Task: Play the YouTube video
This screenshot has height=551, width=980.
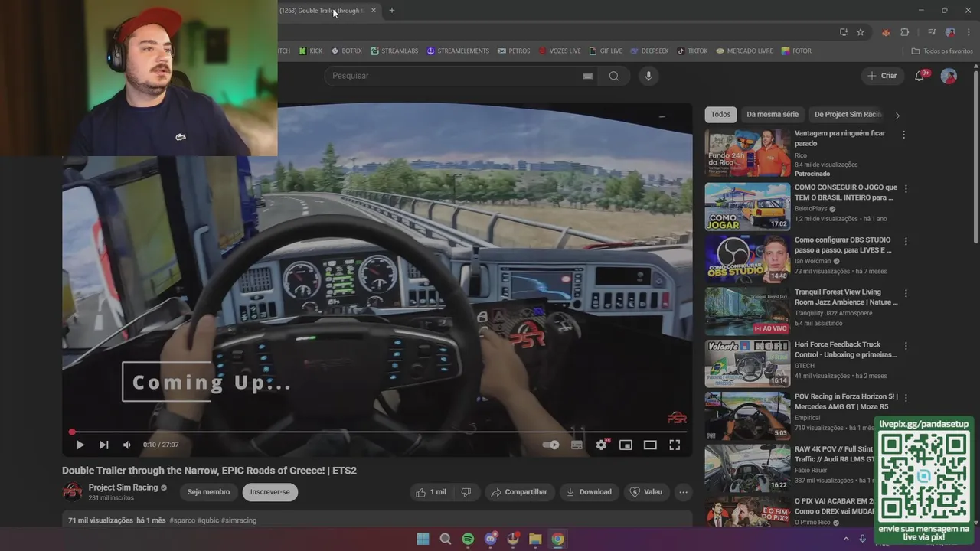Action: [x=80, y=445]
